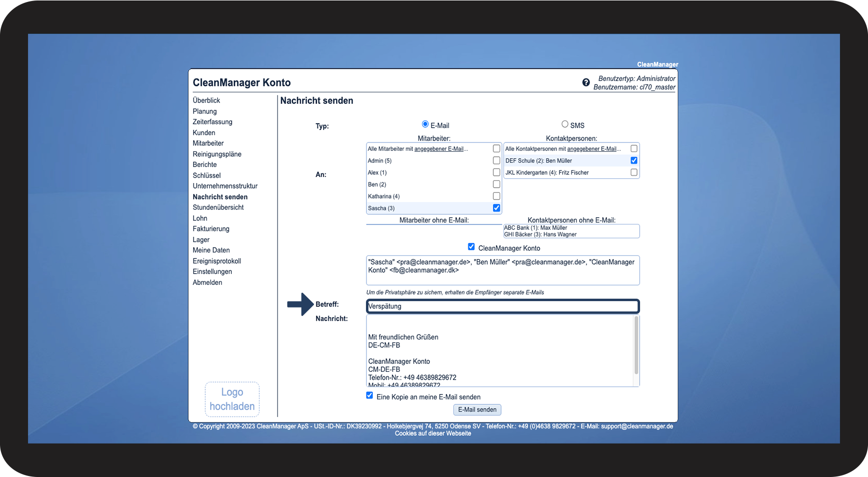Select the E-Mail message type
Viewport: 868px width, 477px height.
(x=425, y=124)
